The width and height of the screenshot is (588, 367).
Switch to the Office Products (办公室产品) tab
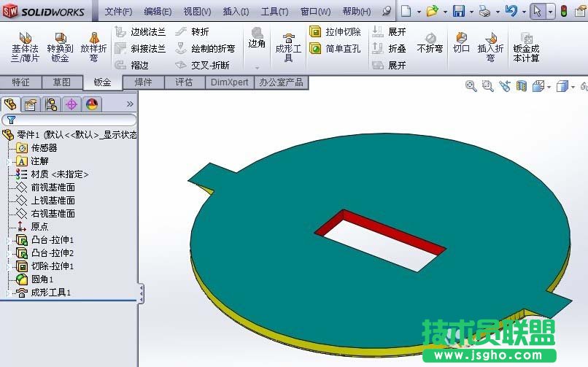click(x=282, y=82)
